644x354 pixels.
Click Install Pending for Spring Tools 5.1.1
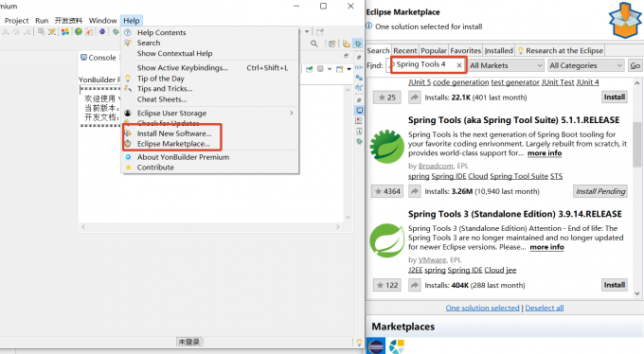click(600, 191)
